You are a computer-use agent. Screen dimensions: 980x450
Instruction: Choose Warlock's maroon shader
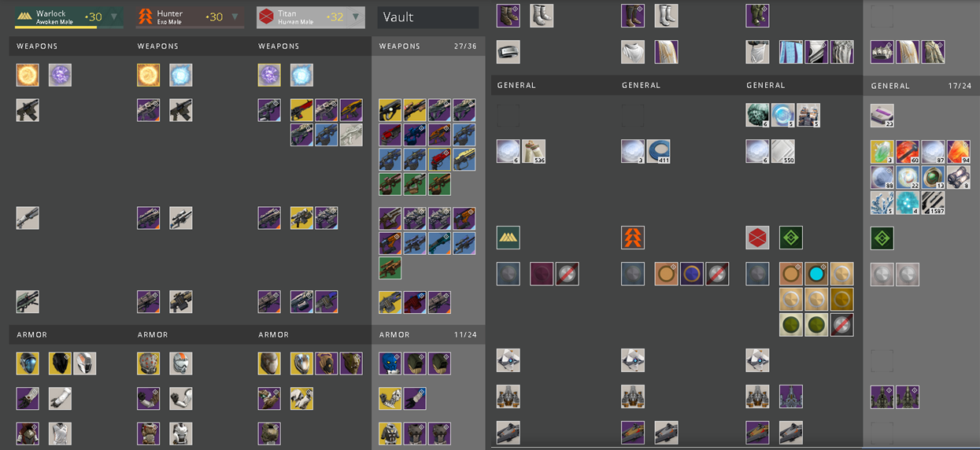pyautogui.click(x=542, y=274)
